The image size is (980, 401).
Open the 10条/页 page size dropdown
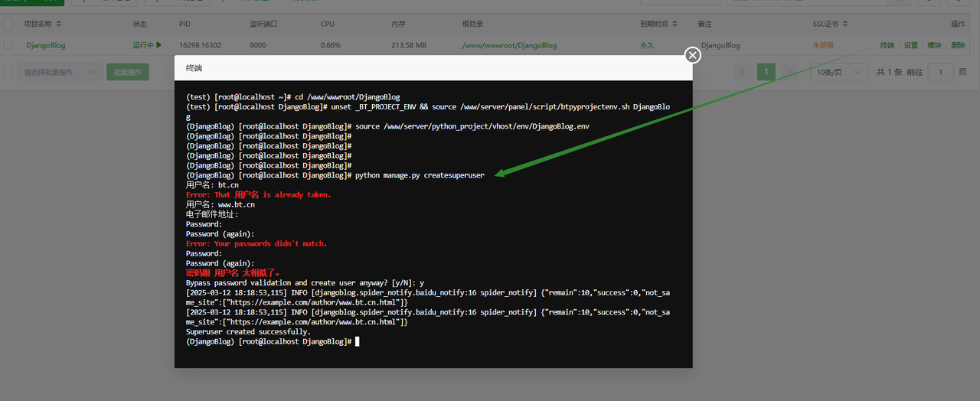coord(838,72)
